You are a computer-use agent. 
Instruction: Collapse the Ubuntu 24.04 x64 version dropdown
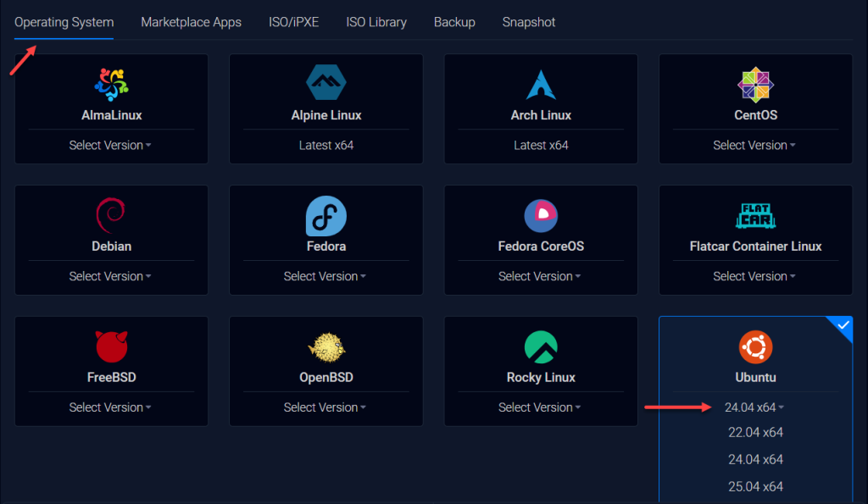pyautogui.click(x=754, y=407)
